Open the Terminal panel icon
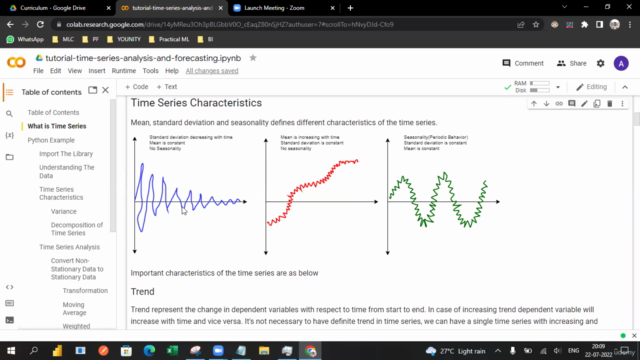Viewport: 640px width, 360px height. (x=9, y=320)
